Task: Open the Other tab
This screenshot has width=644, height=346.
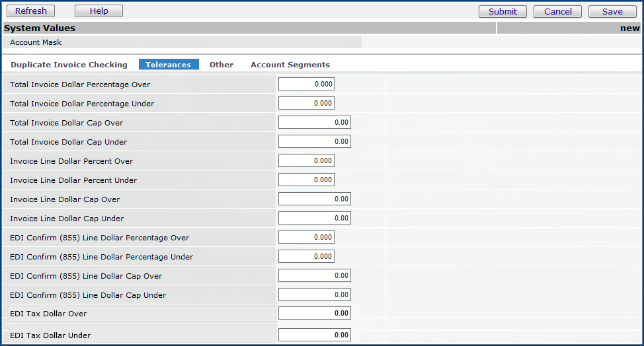Action: click(221, 65)
